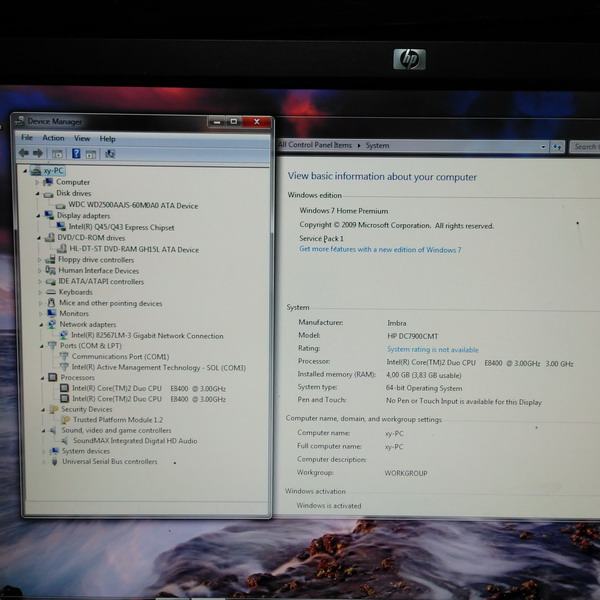Select the DVD/CD-ROM drives category icon
The height and width of the screenshot is (600, 600).
[49, 238]
